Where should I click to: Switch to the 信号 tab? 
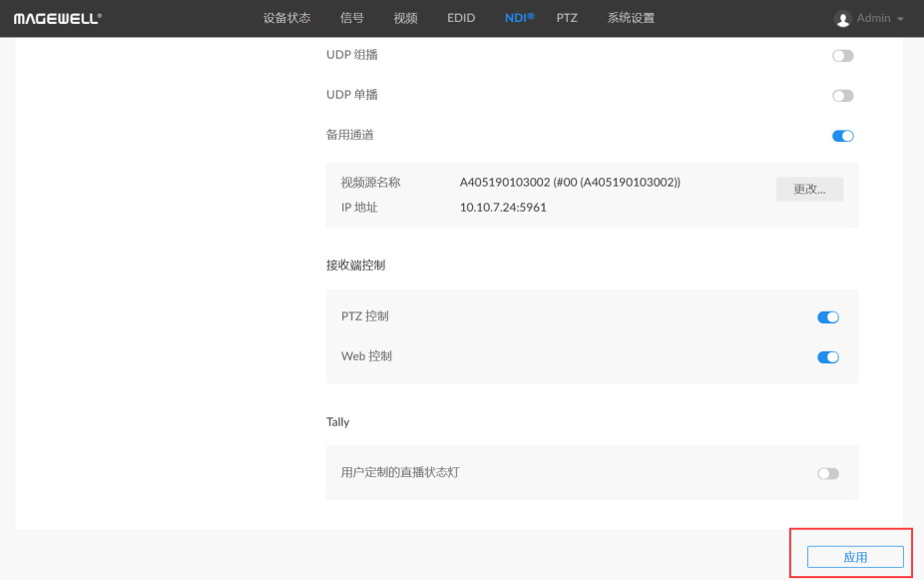(x=352, y=19)
